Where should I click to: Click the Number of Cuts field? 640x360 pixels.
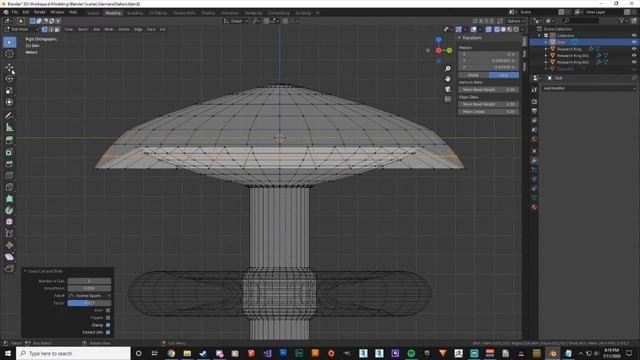pos(89,281)
